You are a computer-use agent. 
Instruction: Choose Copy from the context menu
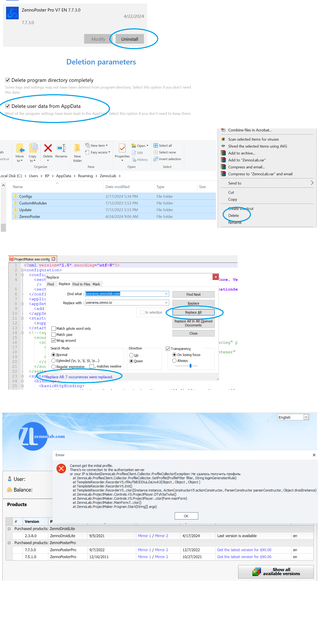(x=233, y=199)
